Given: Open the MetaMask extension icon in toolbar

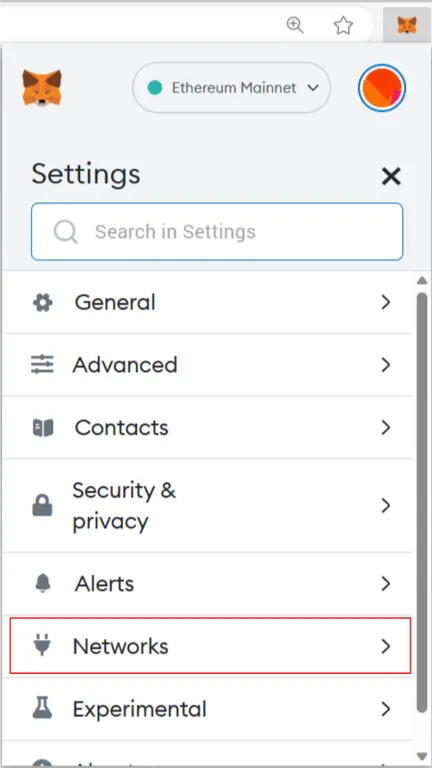Looking at the screenshot, I should (x=407, y=25).
